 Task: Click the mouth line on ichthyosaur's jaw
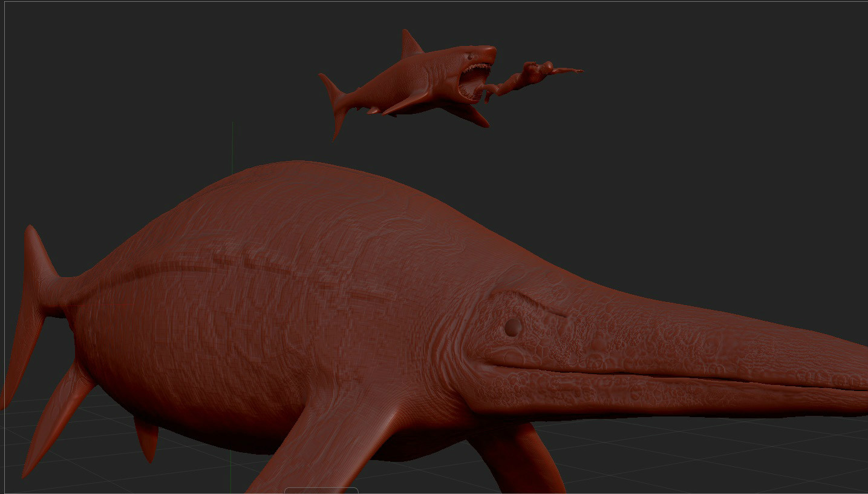pos(665,374)
